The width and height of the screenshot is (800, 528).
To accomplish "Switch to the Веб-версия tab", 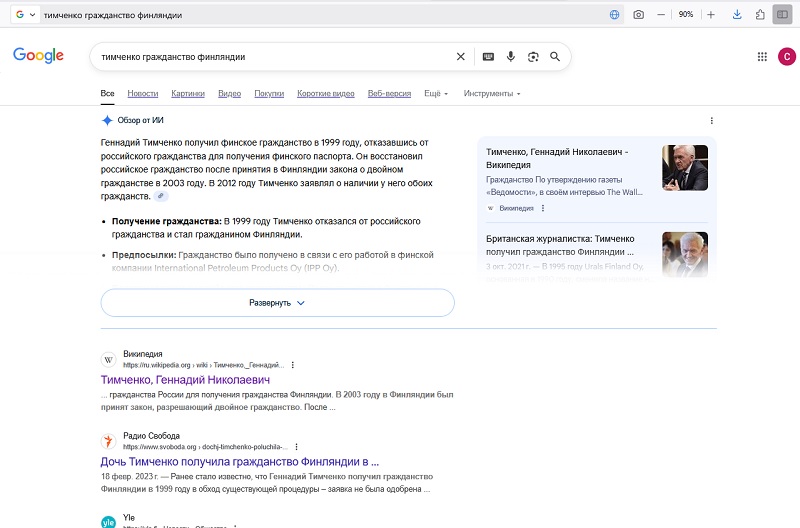I will [389, 93].
